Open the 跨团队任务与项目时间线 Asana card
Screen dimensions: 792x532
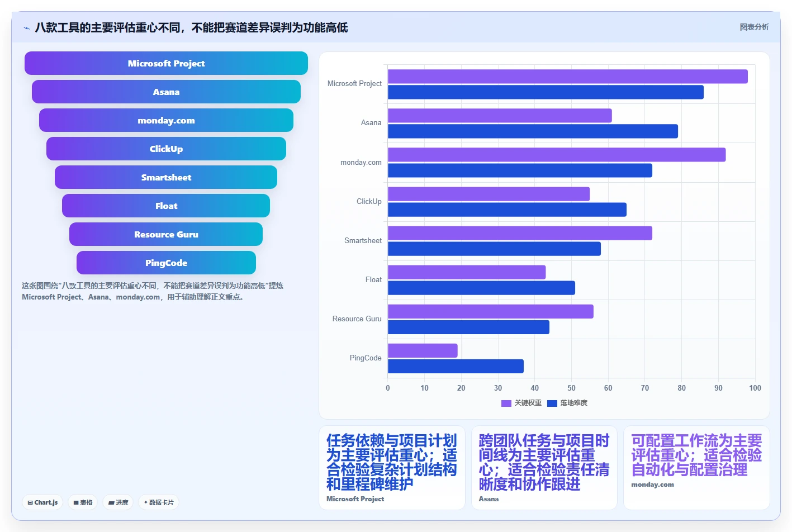pyautogui.click(x=544, y=468)
